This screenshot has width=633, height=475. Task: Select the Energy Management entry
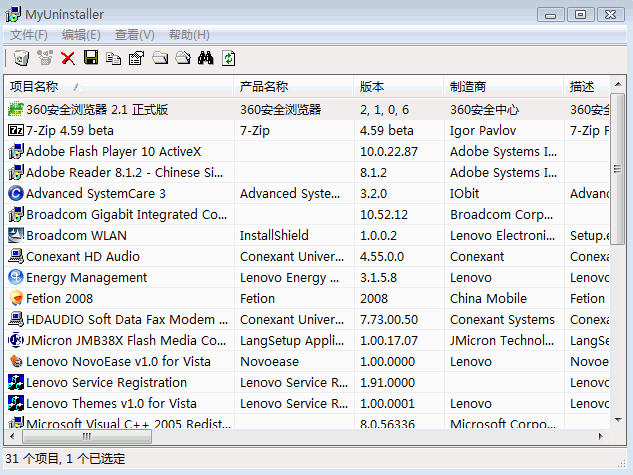tap(86, 277)
